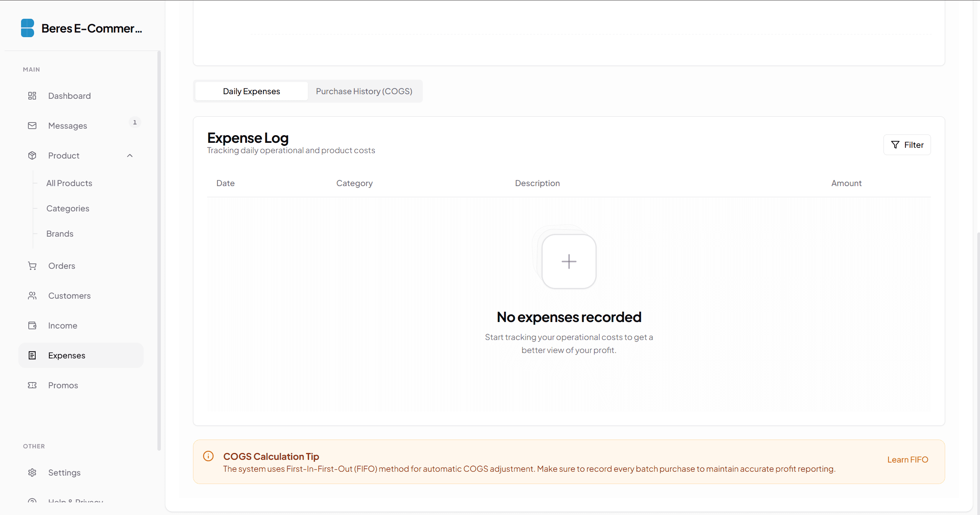Screen dimensions: 980x515
Task: Click the Product box icon
Action: 32,155
